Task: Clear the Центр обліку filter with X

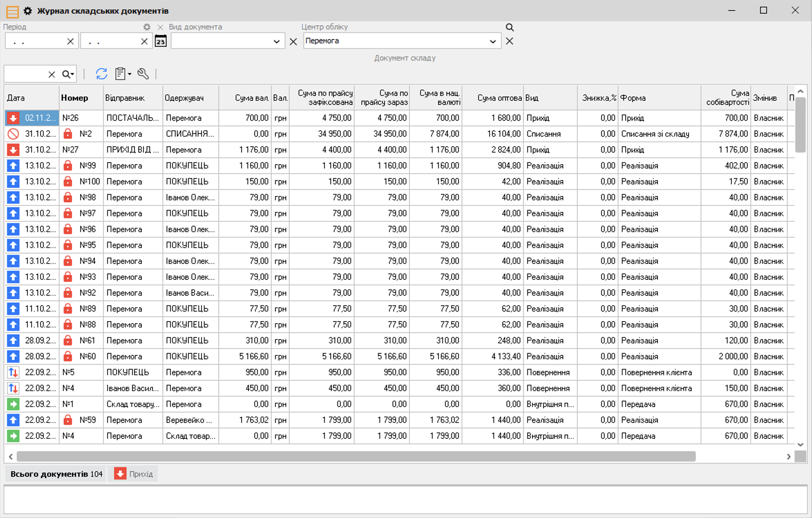Action: click(x=509, y=41)
